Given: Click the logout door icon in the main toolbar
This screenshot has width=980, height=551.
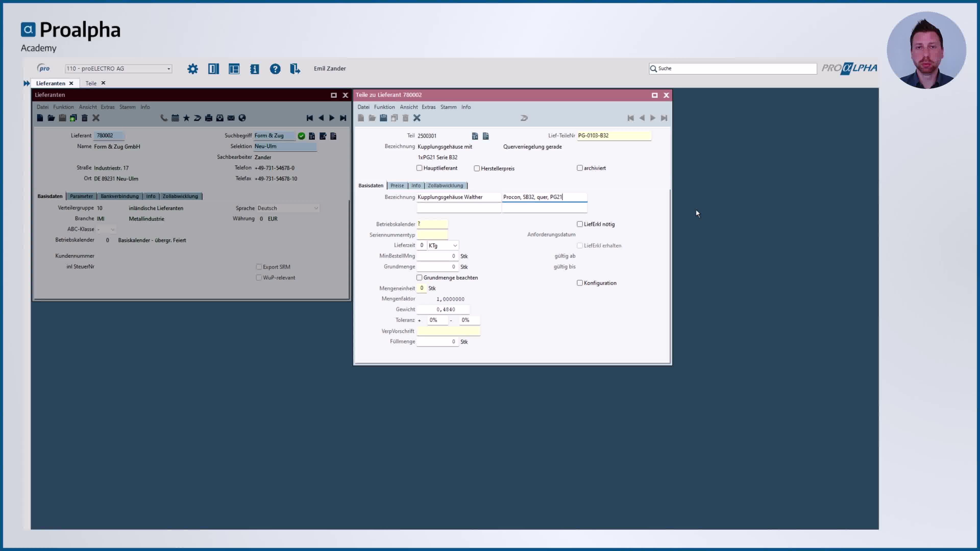Looking at the screenshot, I should pyautogui.click(x=295, y=69).
